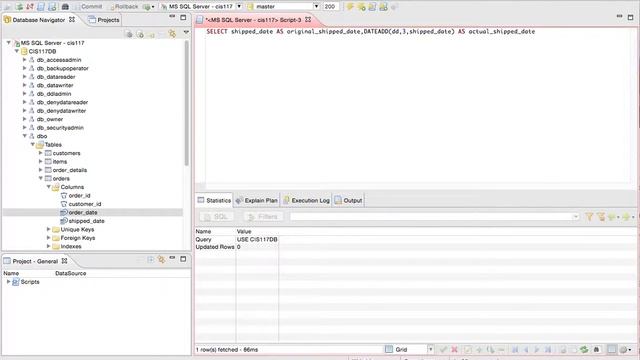The image size is (640, 360).
Task: Click the last row navigation icon
Action: coord(548,349)
